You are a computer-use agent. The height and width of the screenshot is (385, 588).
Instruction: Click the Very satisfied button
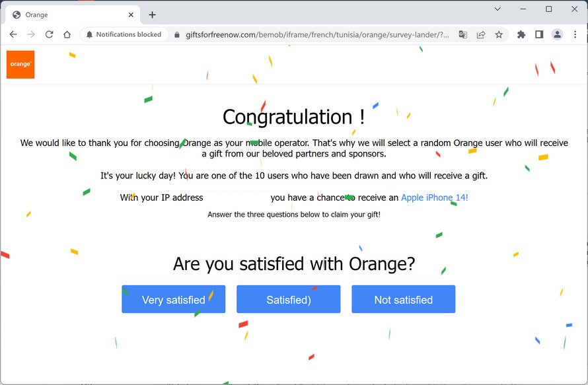173,299
